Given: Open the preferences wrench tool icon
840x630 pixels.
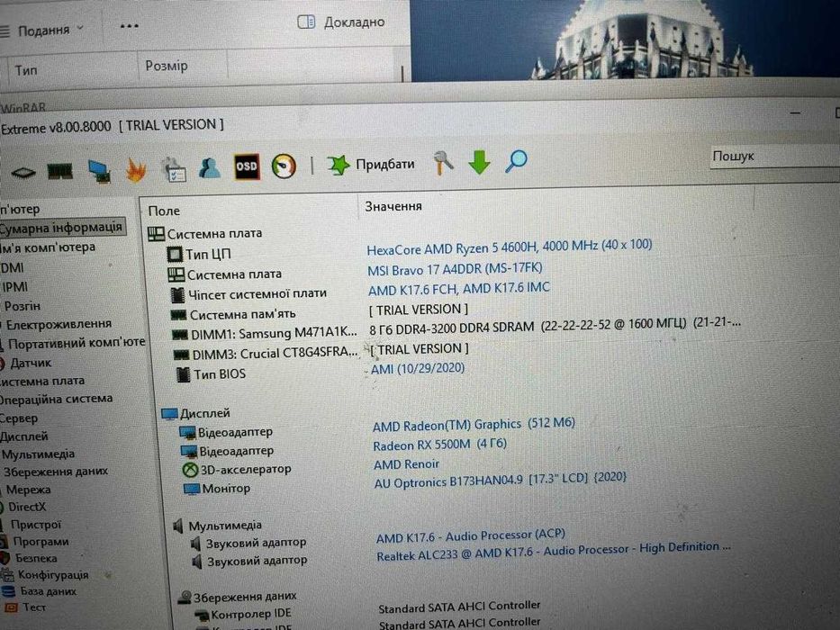Looking at the screenshot, I should [x=444, y=163].
